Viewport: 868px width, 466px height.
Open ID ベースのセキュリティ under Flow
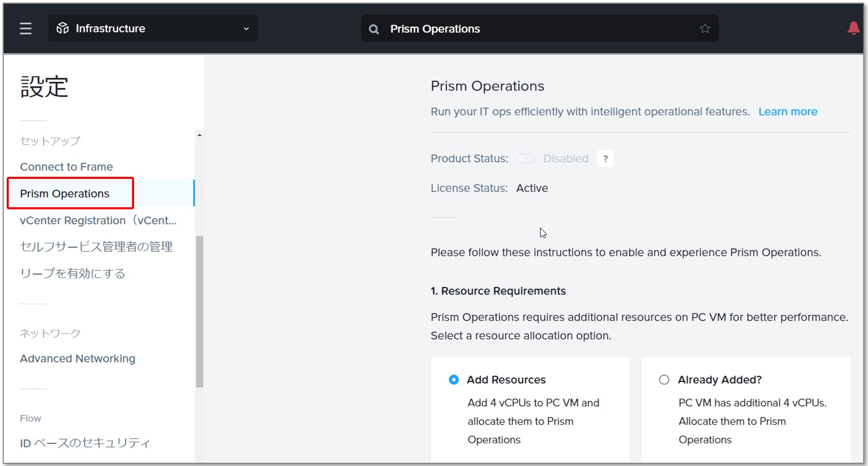coord(85,443)
